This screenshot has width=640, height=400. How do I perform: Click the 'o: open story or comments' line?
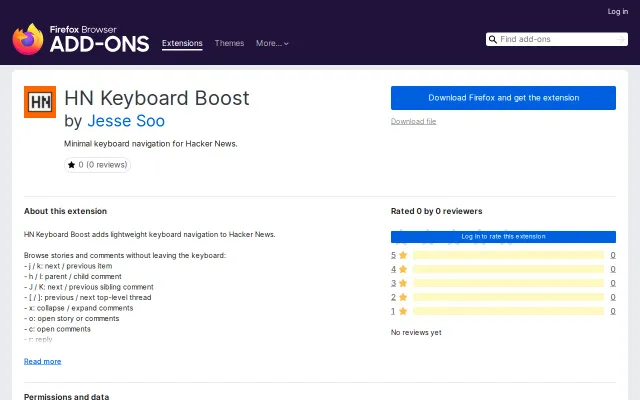(72, 319)
